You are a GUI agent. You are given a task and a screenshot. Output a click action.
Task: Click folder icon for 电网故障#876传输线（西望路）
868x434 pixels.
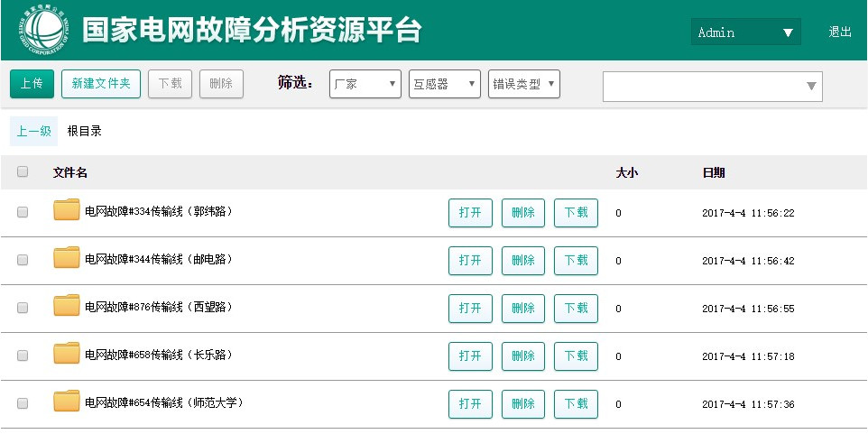point(67,307)
